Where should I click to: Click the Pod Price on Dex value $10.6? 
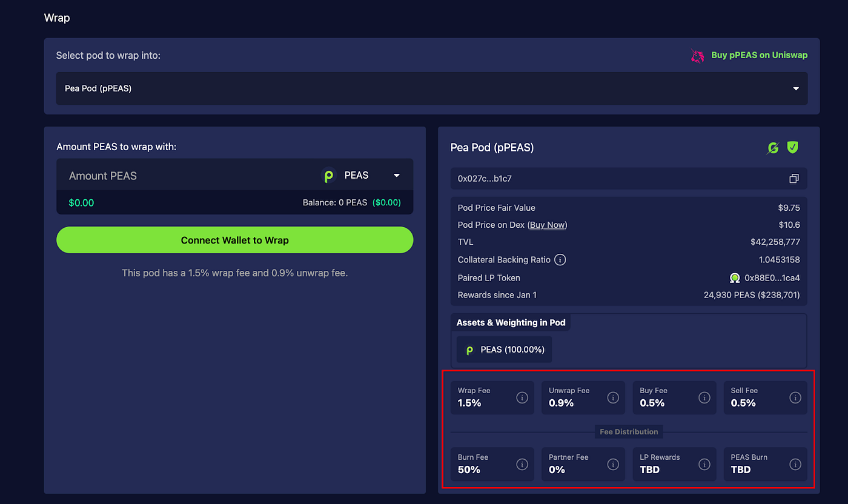coord(790,225)
